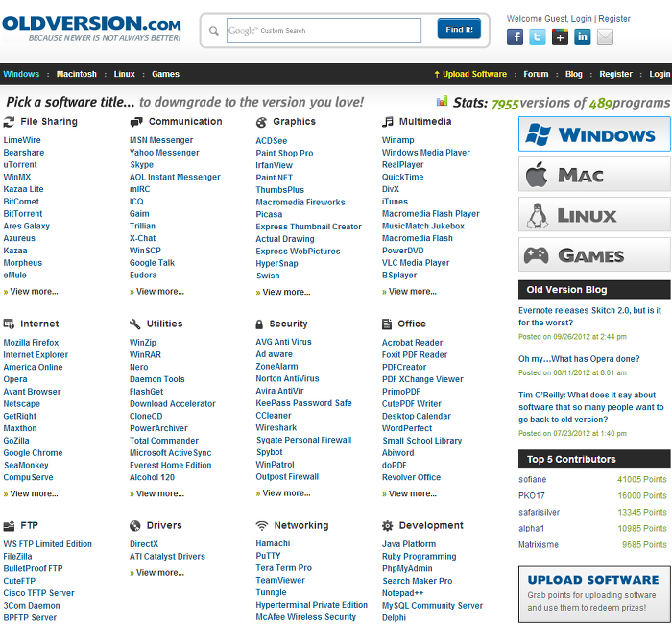Expand View more under File Sharing
672x624 pixels.
[31, 292]
